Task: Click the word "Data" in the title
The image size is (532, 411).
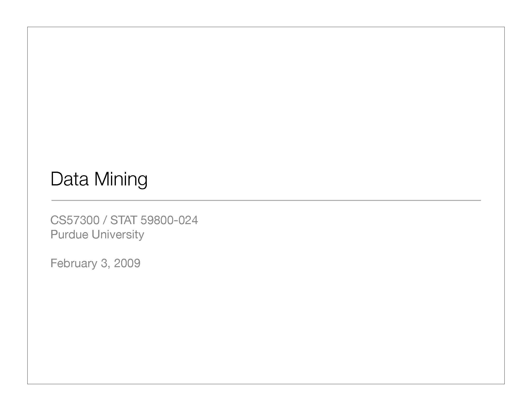Action: (69, 179)
